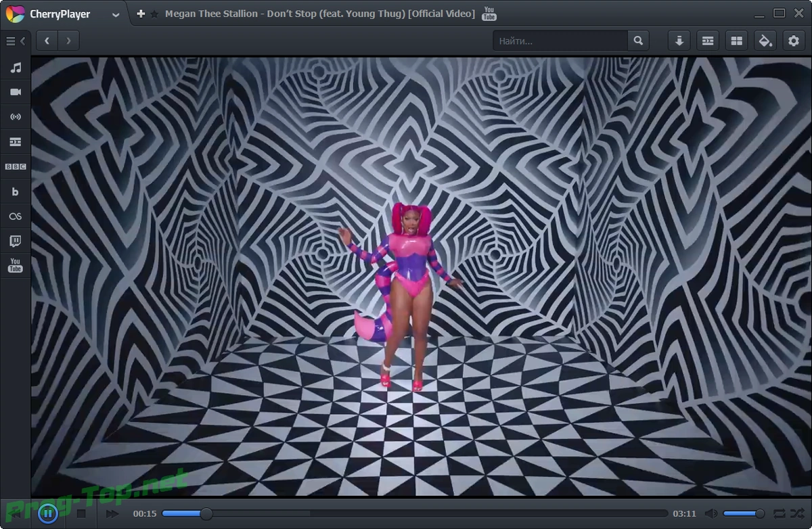Favorite this video with the star
812x529 pixels.
(x=154, y=14)
